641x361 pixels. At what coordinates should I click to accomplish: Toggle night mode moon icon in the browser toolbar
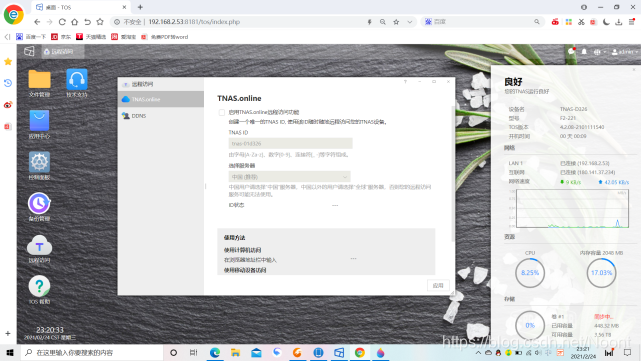point(606,22)
